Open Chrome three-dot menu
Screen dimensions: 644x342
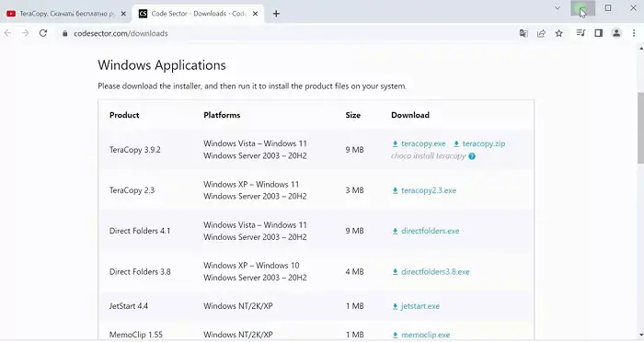(634, 33)
